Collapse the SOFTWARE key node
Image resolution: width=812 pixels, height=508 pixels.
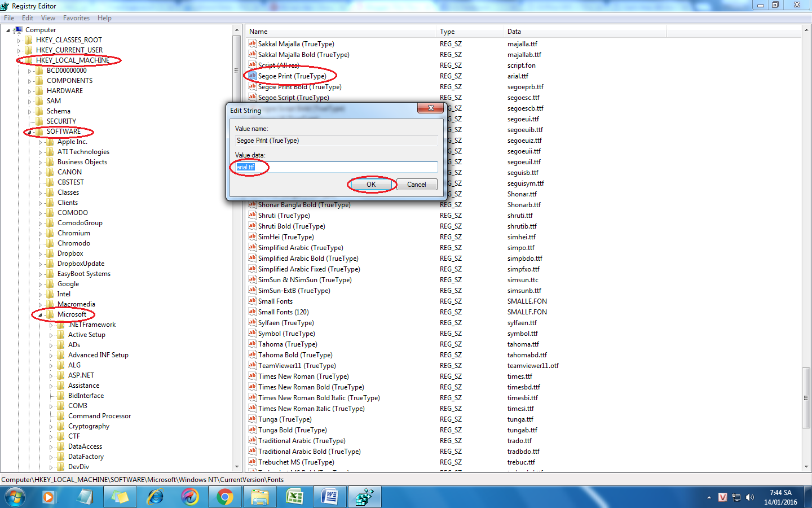29,132
